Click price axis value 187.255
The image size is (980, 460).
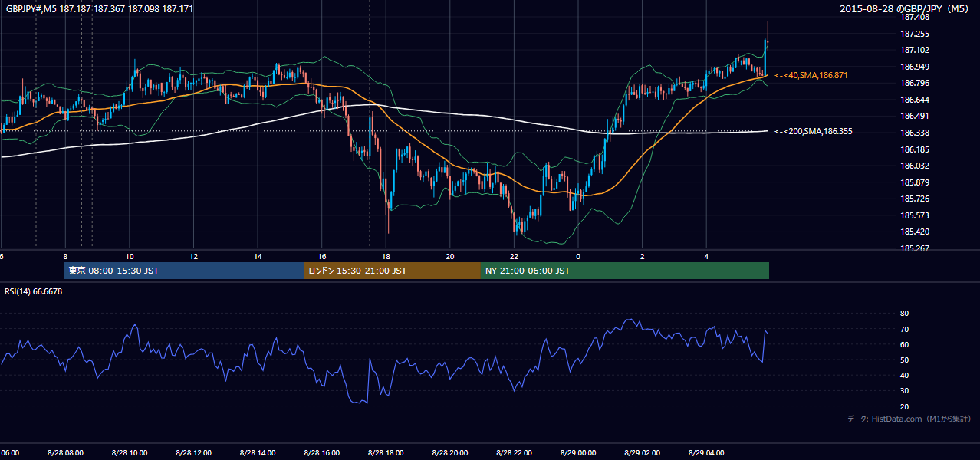(914, 34)
